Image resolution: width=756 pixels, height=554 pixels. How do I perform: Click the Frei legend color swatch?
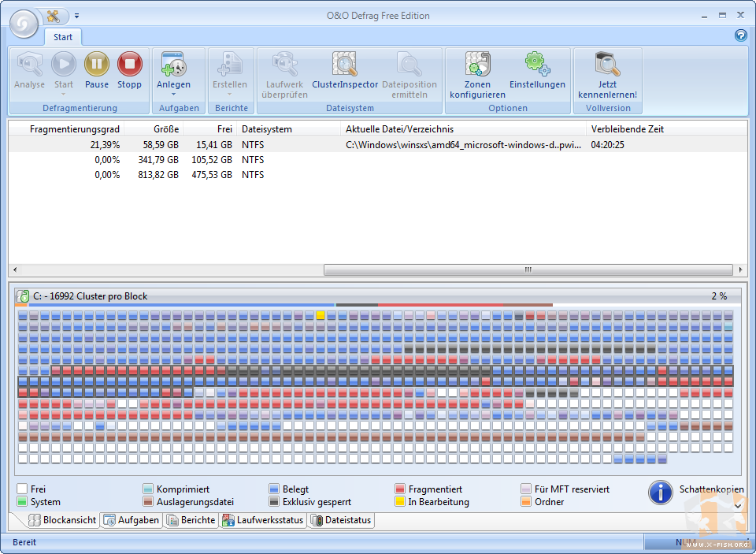22,489
